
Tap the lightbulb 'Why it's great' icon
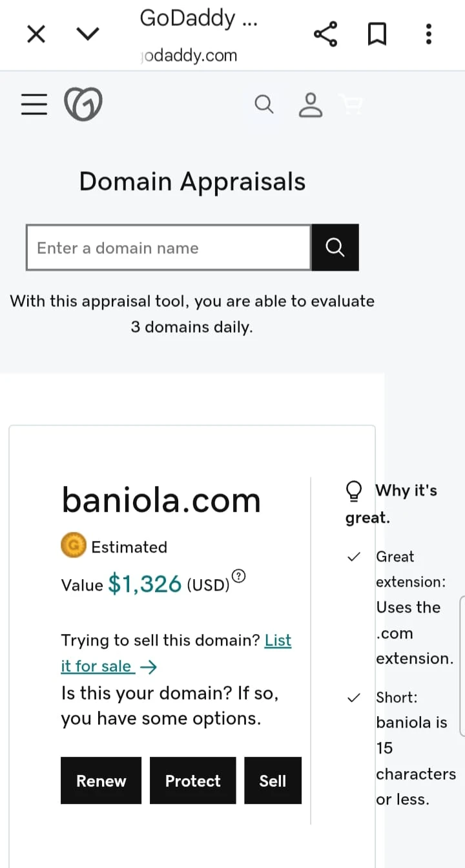[x=354, y=491]
